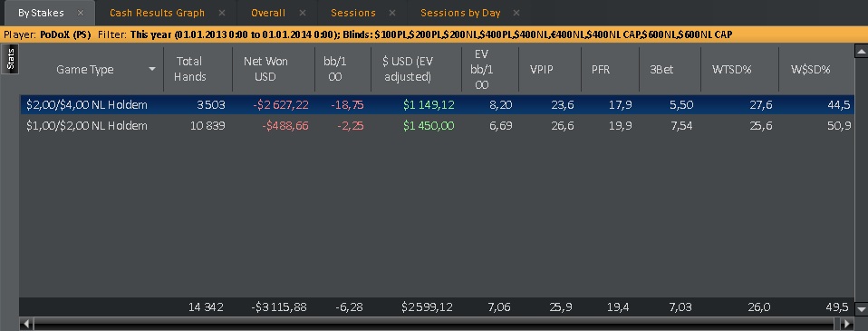Switch to the Sessions by Day tab
Screen dimensions: 868x331
[x=460, y=13]
